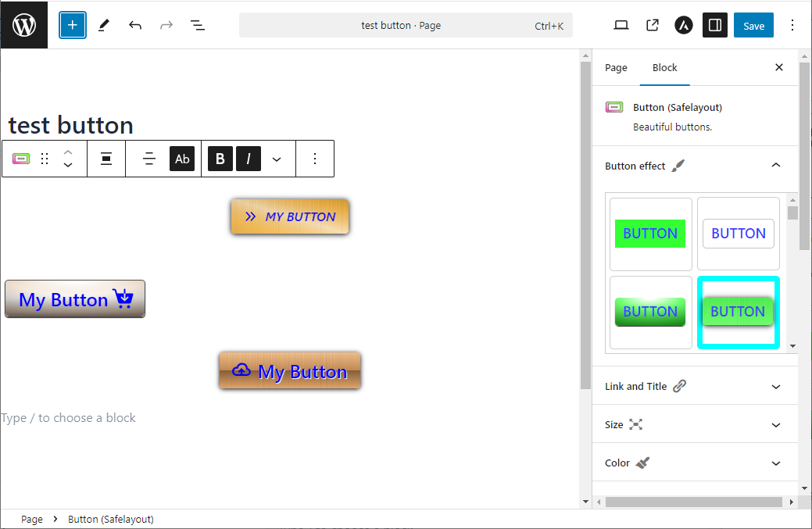Expand the Link and Title panel
The width and height of the screenshot is (812, 529).
[x=694, y=386]
